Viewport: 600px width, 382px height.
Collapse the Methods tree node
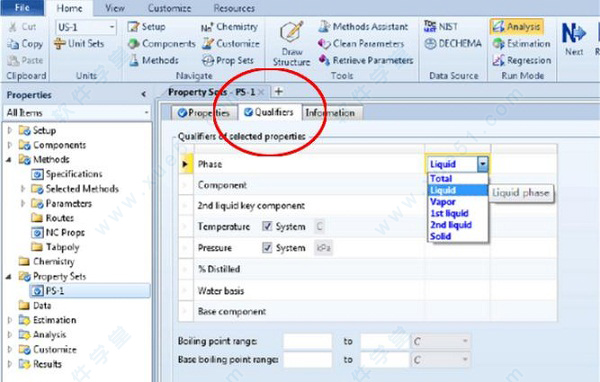coord(9,160)
